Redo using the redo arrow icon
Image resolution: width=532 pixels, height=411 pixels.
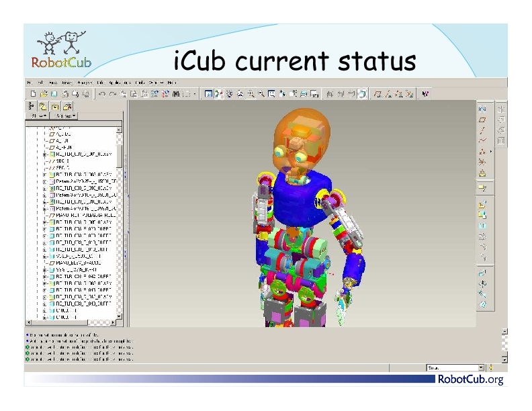pos(113,94)
